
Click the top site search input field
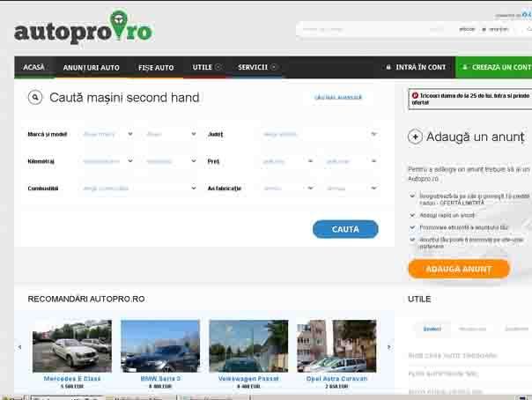click(x=370, y=30)
